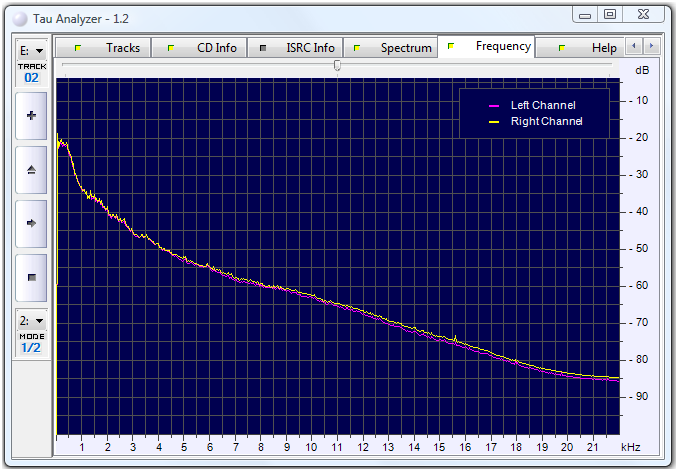678x471 pixels.
Task: Click the slider handle above the graph
Action: [x=337, y=66]
